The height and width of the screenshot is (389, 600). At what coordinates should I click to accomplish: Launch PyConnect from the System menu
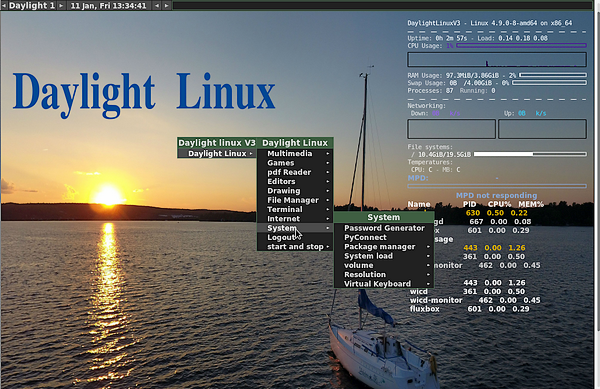pos(384,238)
